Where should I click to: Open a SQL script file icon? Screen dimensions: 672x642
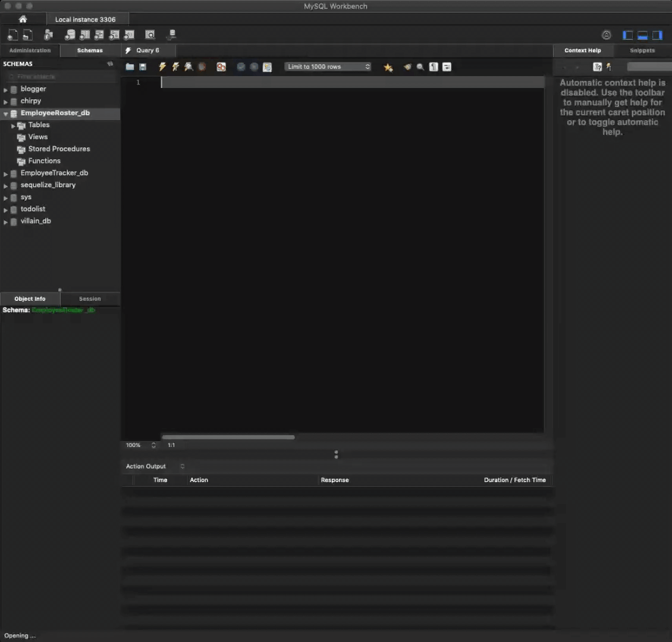(27, 34)
